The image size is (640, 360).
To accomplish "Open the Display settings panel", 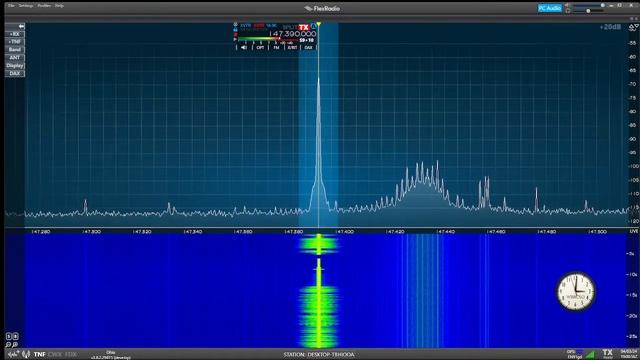I will [x=15, y=65].
